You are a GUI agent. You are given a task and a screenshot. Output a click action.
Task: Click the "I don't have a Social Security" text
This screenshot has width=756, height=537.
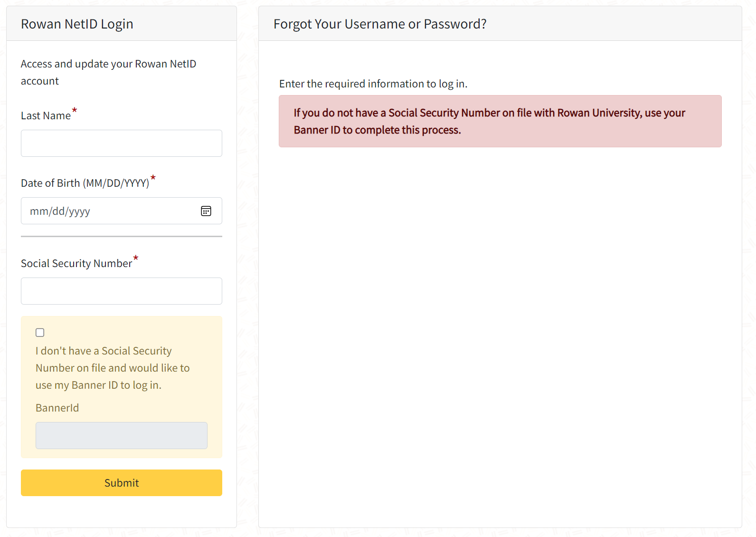(x=104, y=351)
